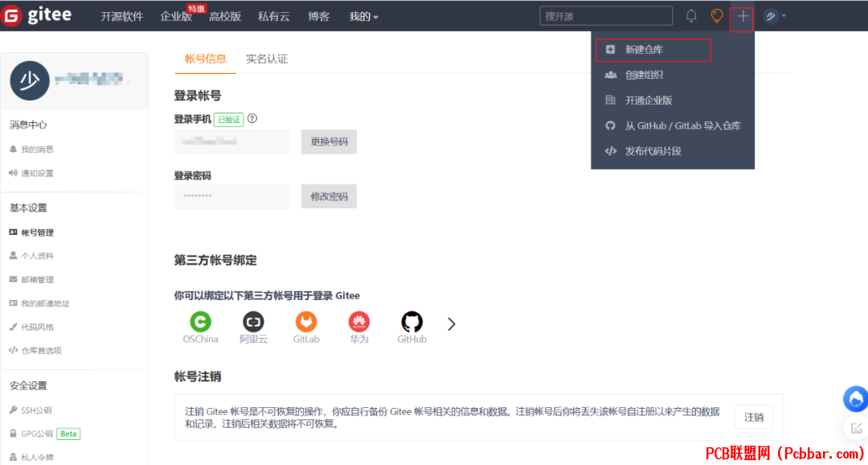Bind the 华为 account icon

click(x=358, y=322)
